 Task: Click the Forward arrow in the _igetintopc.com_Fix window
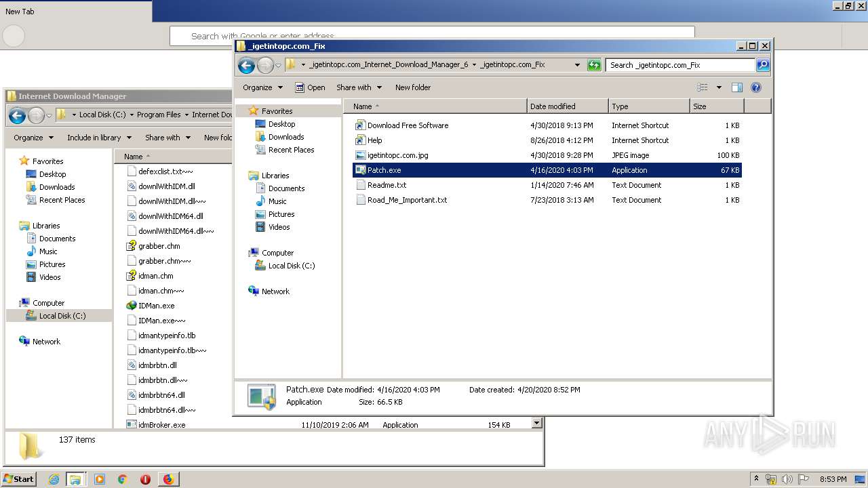tap(265, 65)
